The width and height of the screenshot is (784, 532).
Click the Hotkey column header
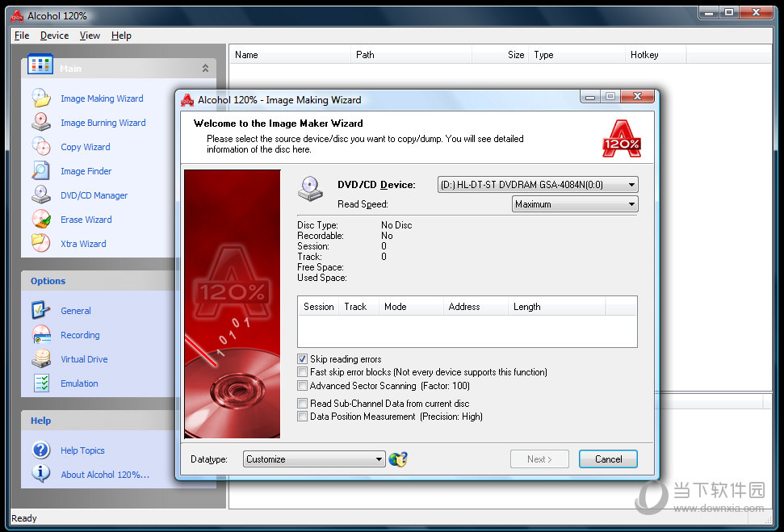[656, 55]
